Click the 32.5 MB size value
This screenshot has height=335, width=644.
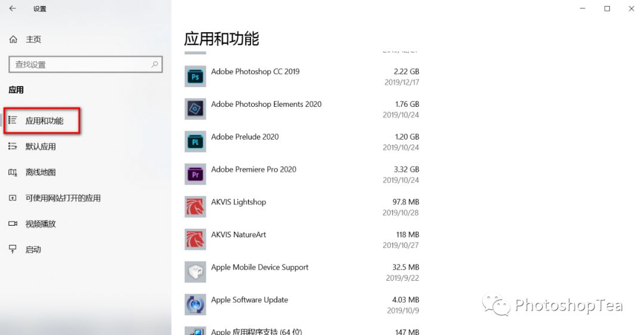tap(406, 267)
